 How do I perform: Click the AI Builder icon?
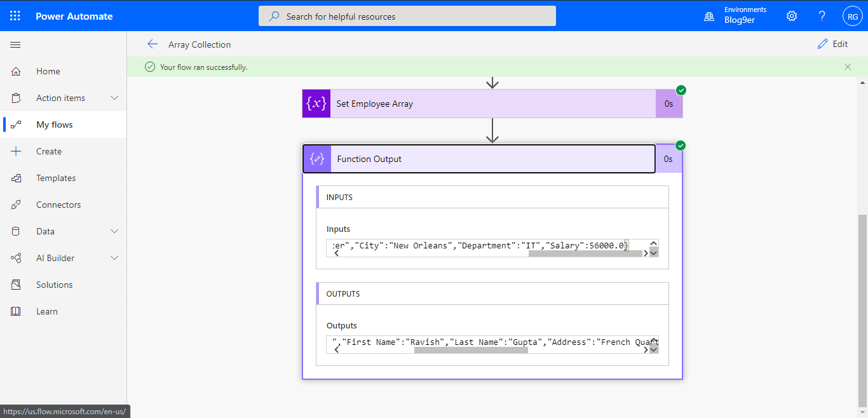coord(16,258)
